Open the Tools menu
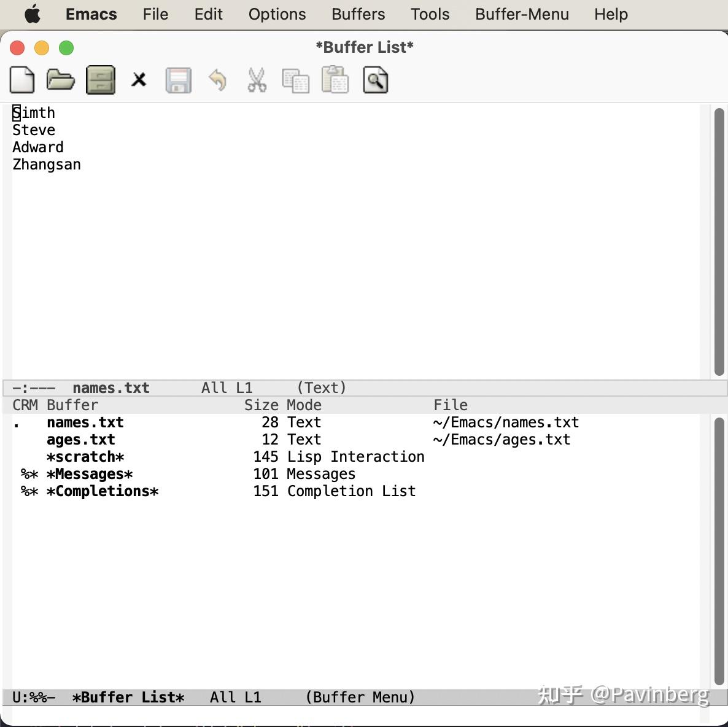 click(x=430, y=14)
